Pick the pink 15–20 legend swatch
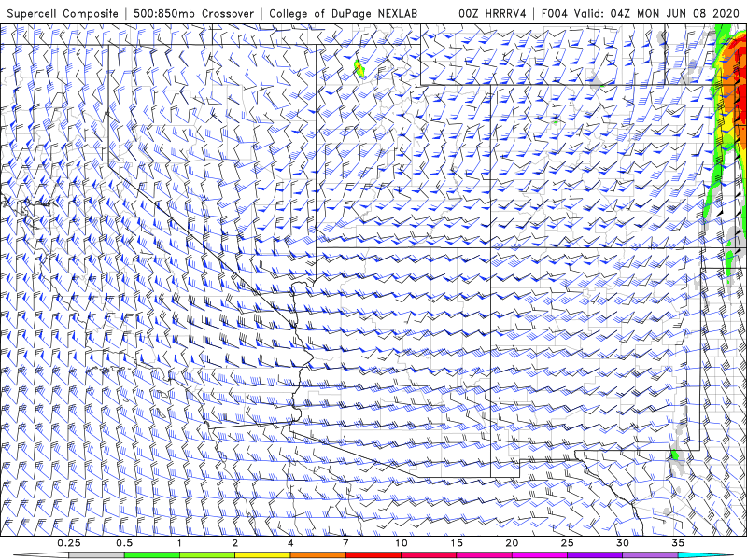Viewport: 747px width, 560px height. (484, 555)
